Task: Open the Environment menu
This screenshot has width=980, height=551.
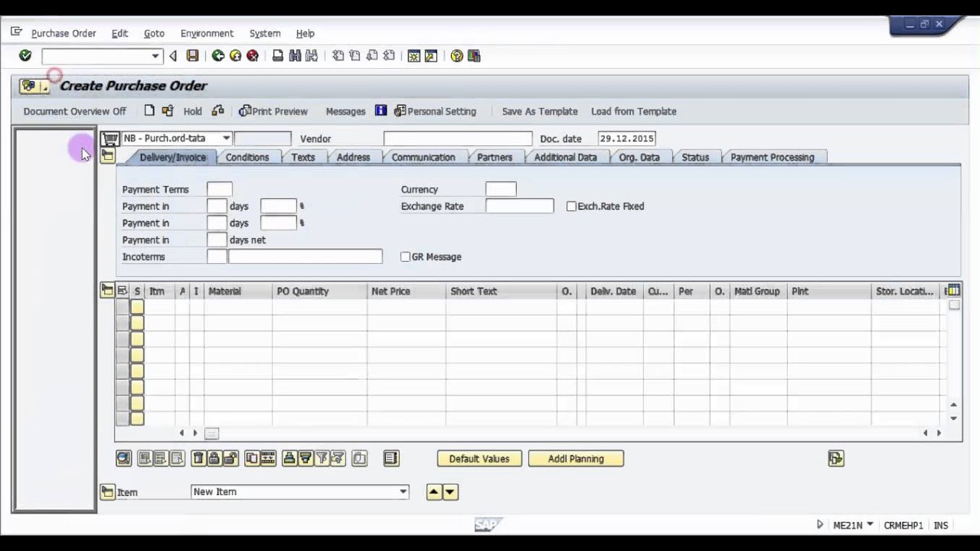Action: [207, 34]
